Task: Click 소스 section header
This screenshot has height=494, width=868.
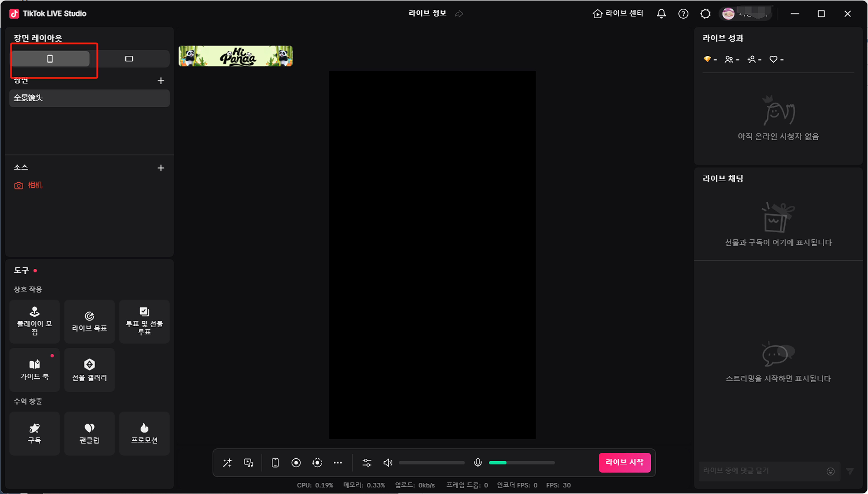Action: pyautogui.click(x=21, y=167)
